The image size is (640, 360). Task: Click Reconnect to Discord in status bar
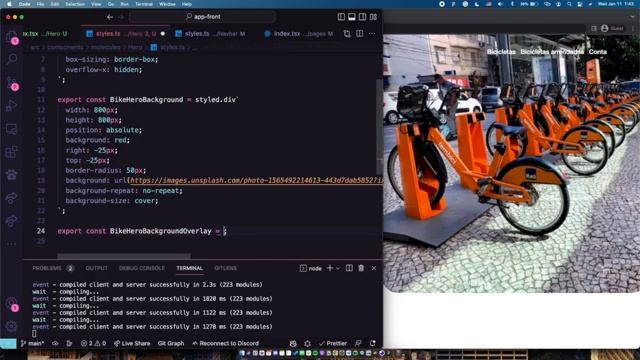(225, 343)
